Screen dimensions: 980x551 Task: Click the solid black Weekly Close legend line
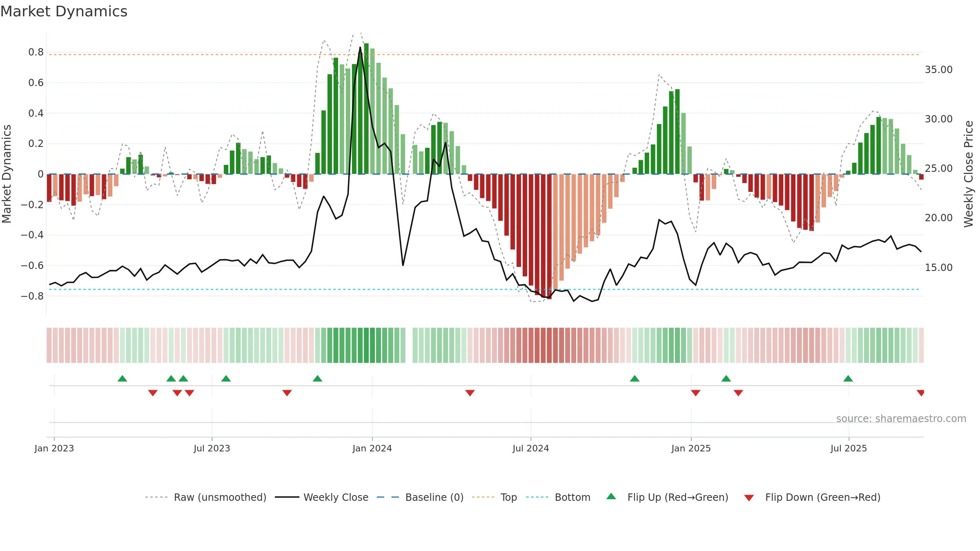click(x=287, y=497)
